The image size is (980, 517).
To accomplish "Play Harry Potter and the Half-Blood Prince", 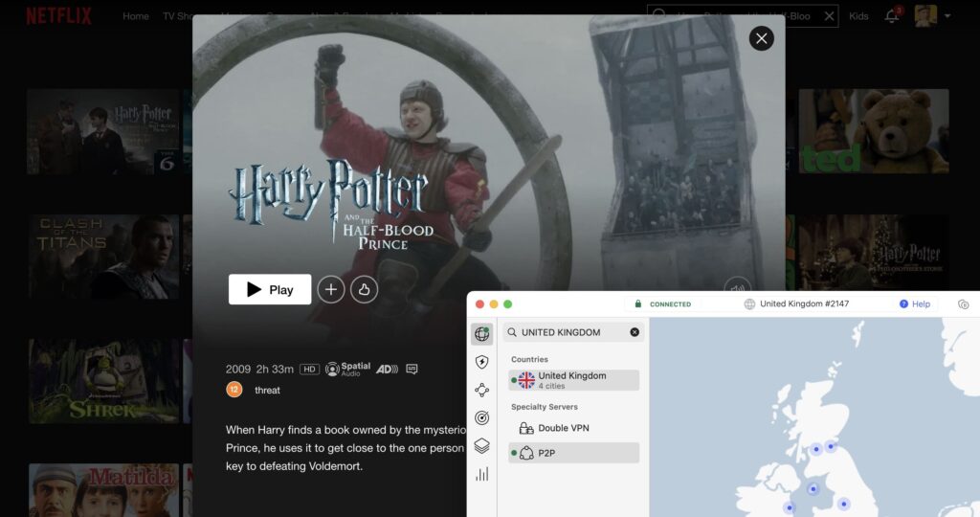I will pyautogui.click(x=270, y=289).
